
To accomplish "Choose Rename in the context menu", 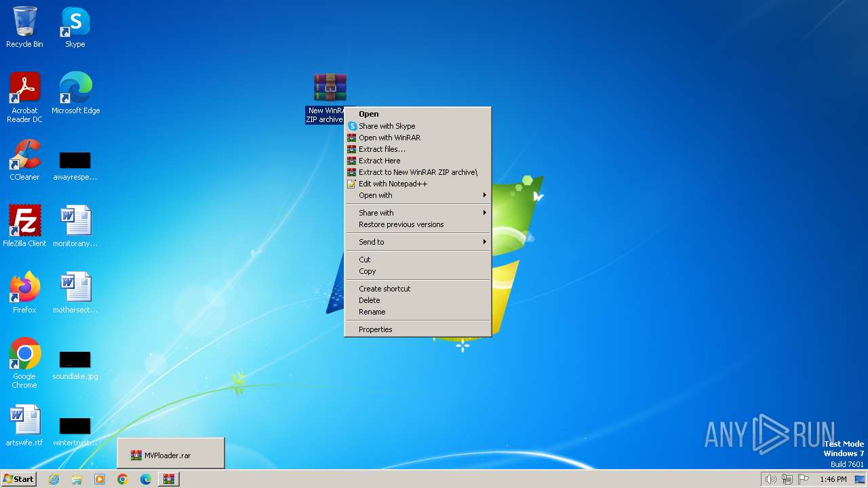I will (418, 312).
